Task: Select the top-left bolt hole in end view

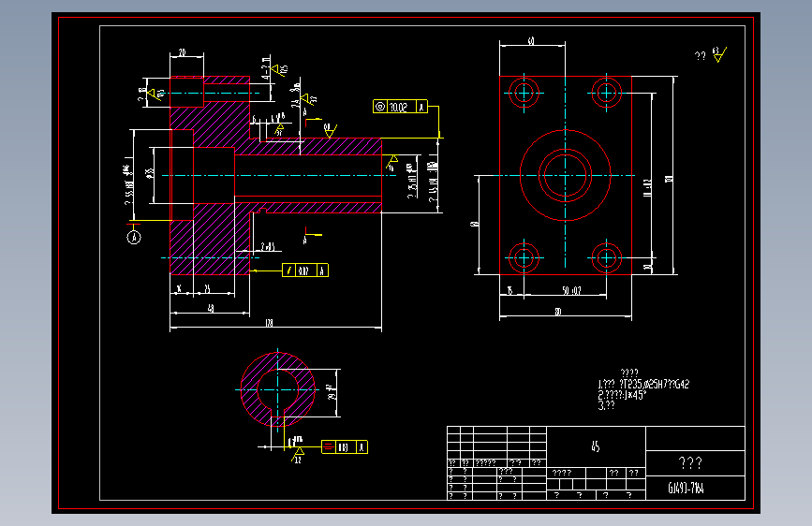Action: [x=524, y=94]
